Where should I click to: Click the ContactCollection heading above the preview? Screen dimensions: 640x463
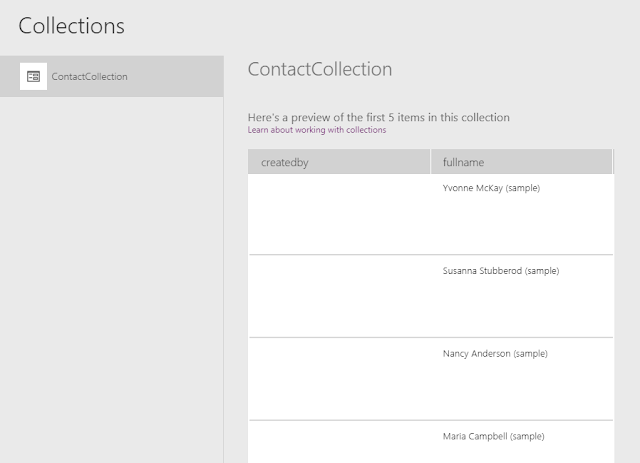(319, 69)
